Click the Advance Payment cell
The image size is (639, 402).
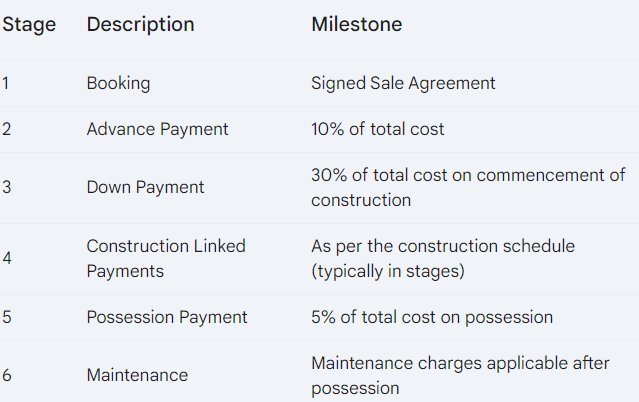[x=157, y=130]
